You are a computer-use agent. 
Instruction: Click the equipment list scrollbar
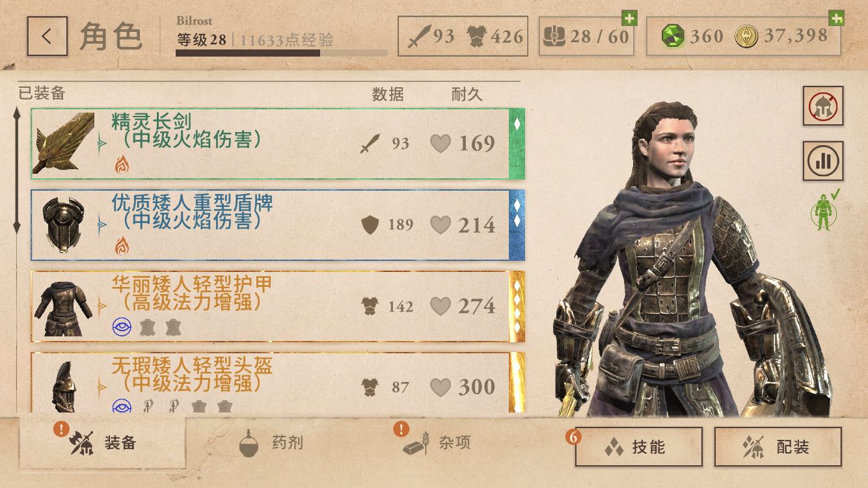click(x=17, y=170)
